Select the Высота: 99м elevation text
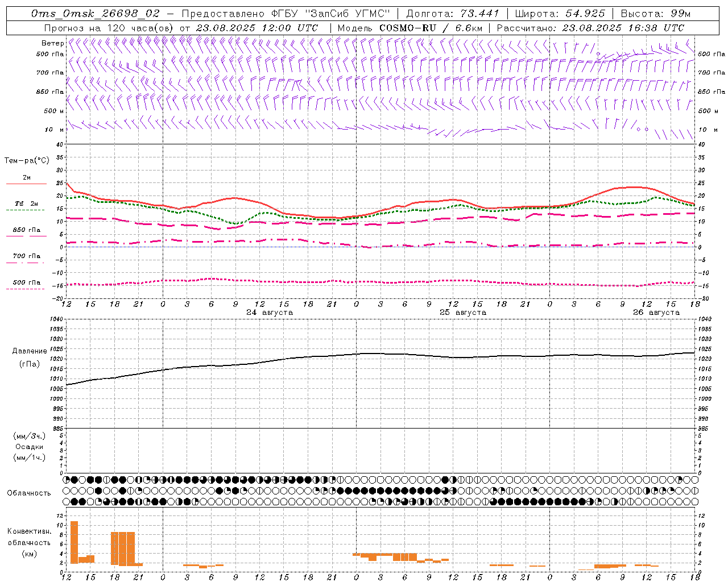The height and width of the screenshot is (582, 728). (656, 14)
